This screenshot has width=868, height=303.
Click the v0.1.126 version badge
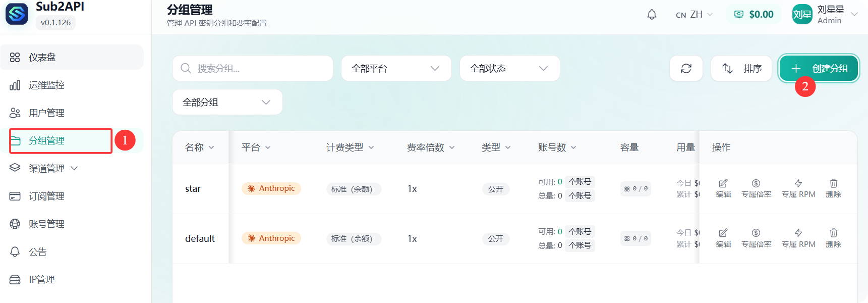point(55,22)
